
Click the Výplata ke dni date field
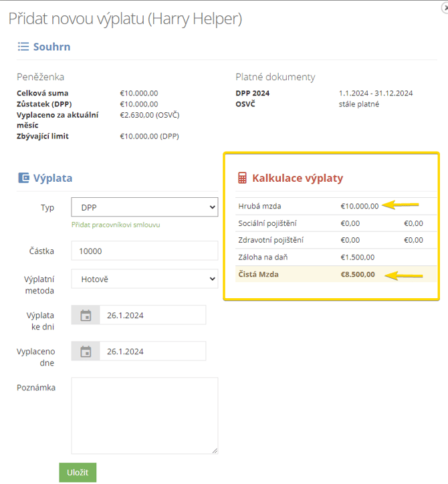click(x=152, y=316)
